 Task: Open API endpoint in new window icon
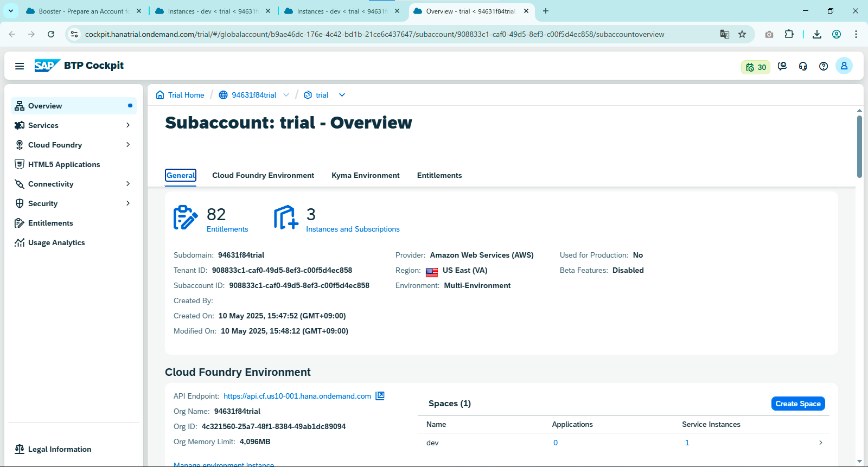point(380,396)
